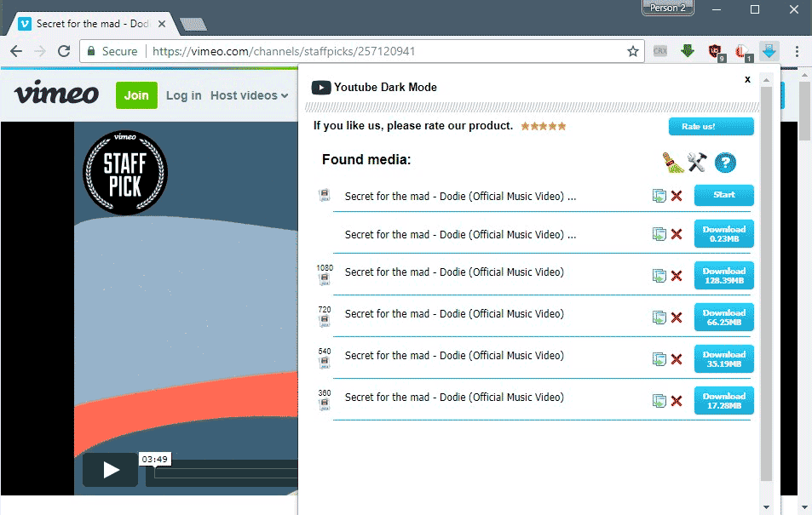Open the Person 2 profile switcher

667,9
